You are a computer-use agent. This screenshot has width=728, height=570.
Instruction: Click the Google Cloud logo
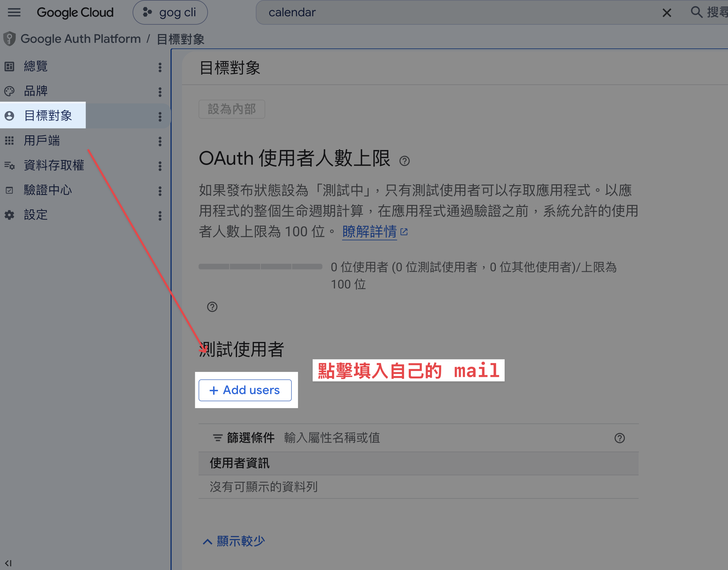pos(75,12)
